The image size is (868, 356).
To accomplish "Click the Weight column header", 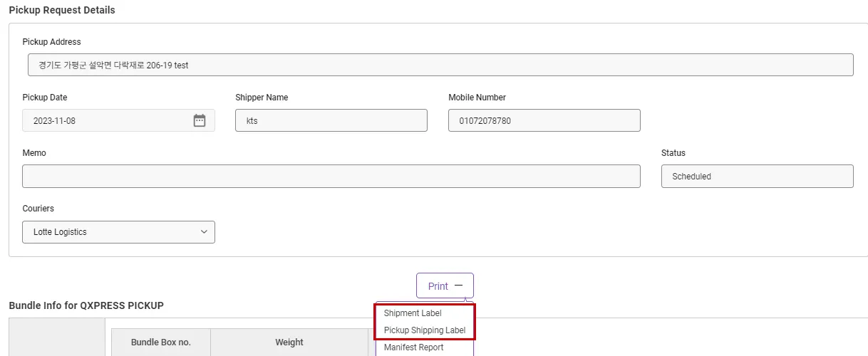I will coord(289,342).
